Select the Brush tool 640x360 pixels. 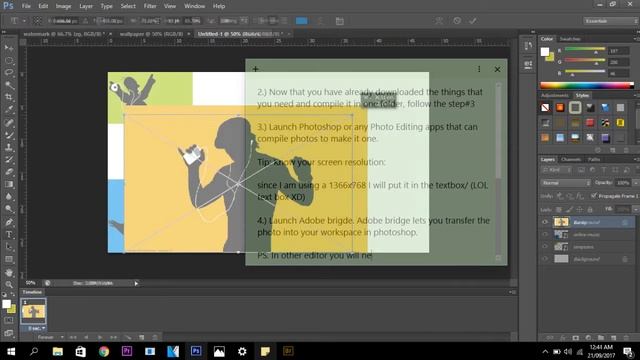9,135
